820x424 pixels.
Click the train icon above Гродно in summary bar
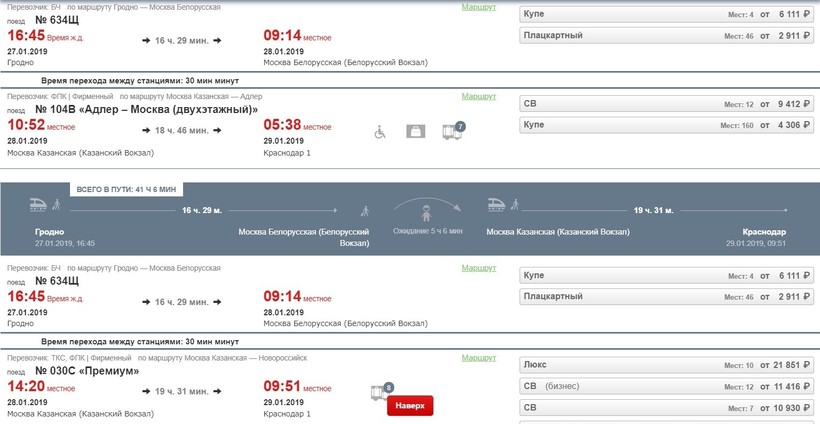38,204
